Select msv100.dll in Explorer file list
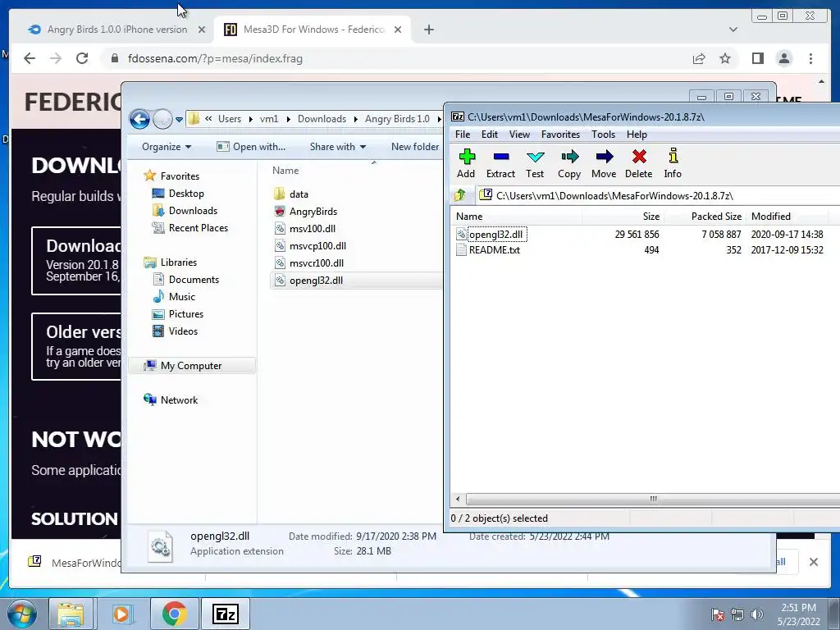Image resolution: width=840 pixels, height=630 pixels. 305,229
